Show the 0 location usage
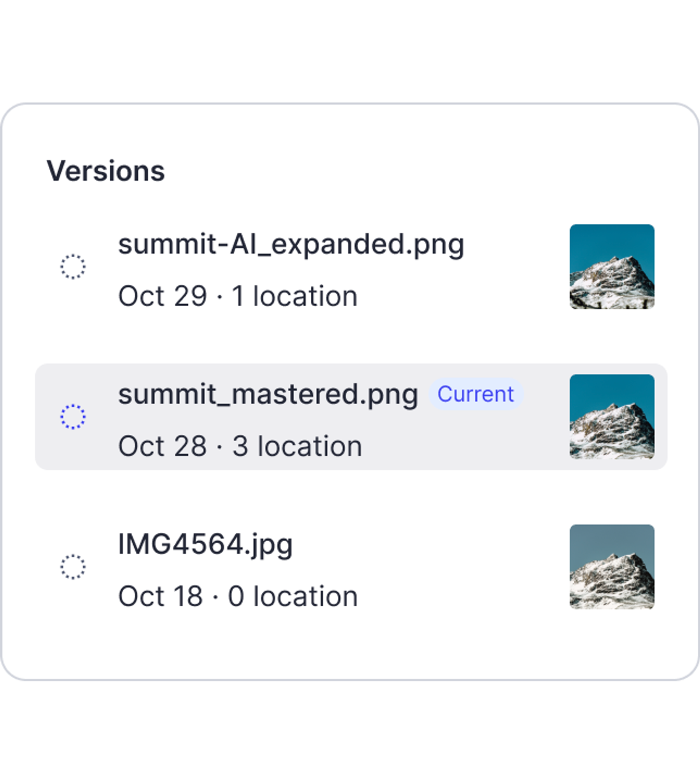Viewport: 700px width, 783px height. tap(292, 596)
